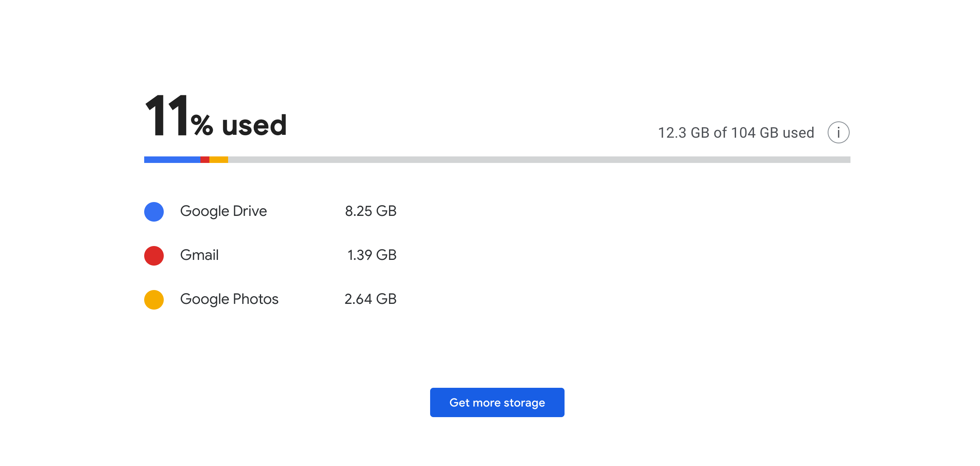Click the red Gmail dot

[x=154, y=256]
